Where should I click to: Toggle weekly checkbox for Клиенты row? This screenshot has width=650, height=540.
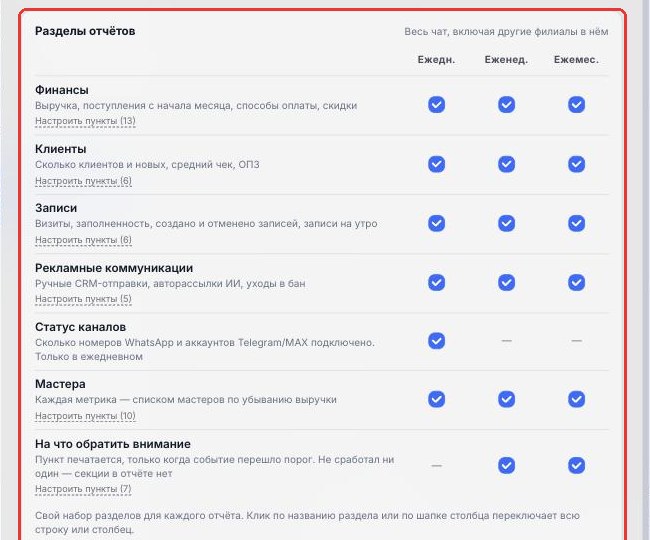(506, 164)
